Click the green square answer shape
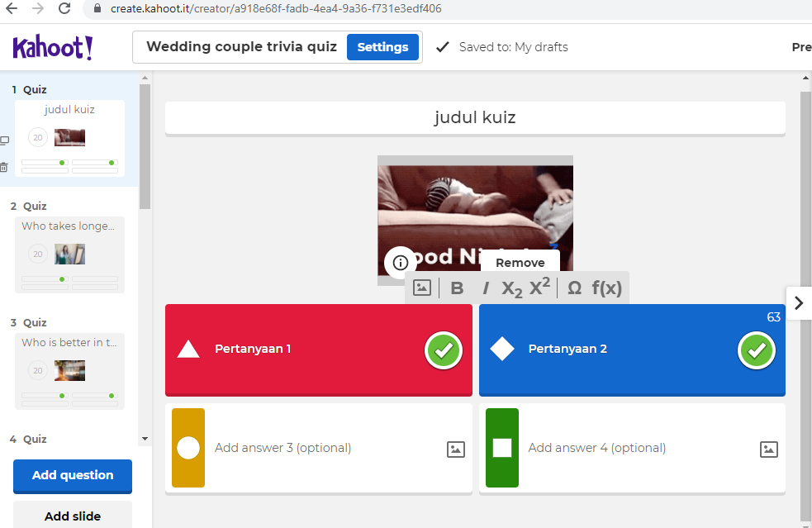The height and width of the screenshot is (528, 812). 501,448
